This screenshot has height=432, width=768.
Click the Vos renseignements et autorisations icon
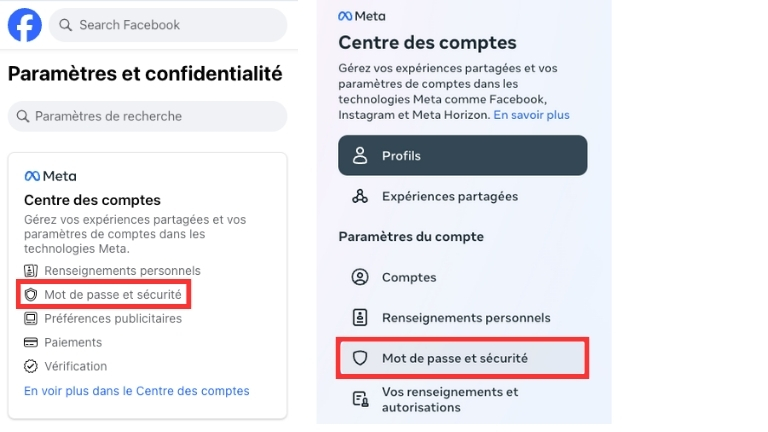tap(360, 400)
